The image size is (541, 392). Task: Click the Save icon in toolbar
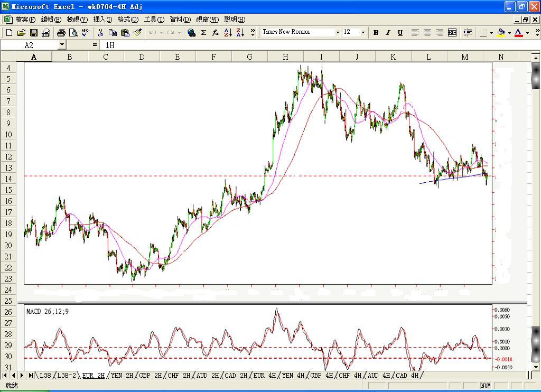(x=33, y=33)
